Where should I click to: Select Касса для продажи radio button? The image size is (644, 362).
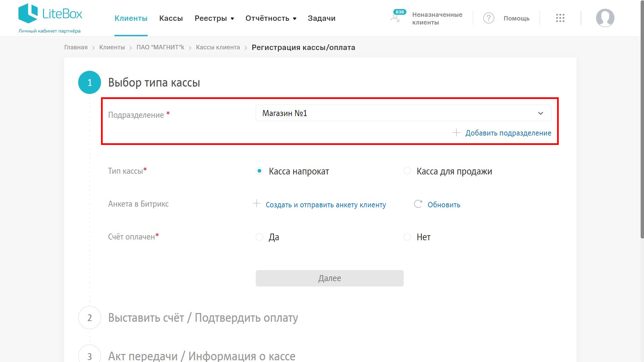[x=407, y=171]
